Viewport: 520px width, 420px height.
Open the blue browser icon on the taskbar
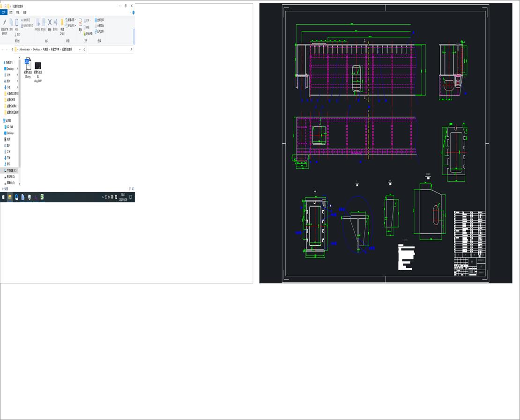16,197
